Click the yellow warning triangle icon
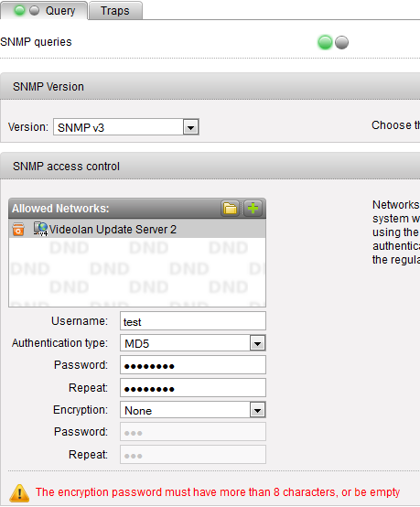 pyautogui.click(x=19, y=492)
